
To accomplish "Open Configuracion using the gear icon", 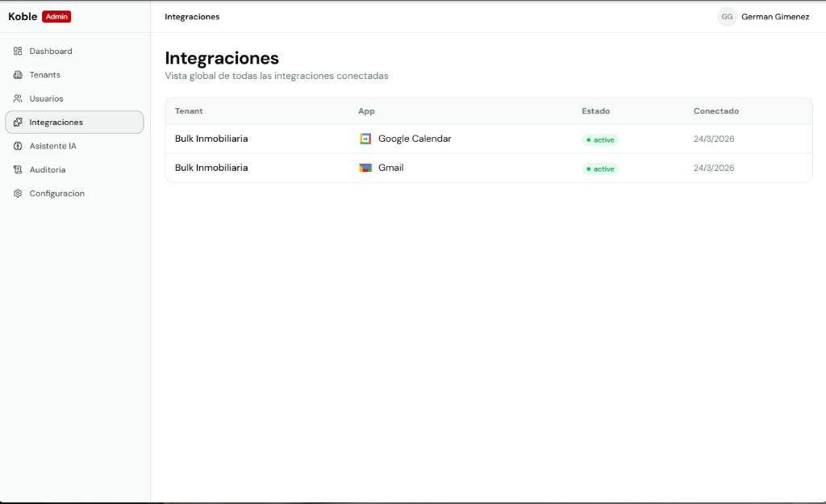I will pyautogui.click(x=18, y=194).
